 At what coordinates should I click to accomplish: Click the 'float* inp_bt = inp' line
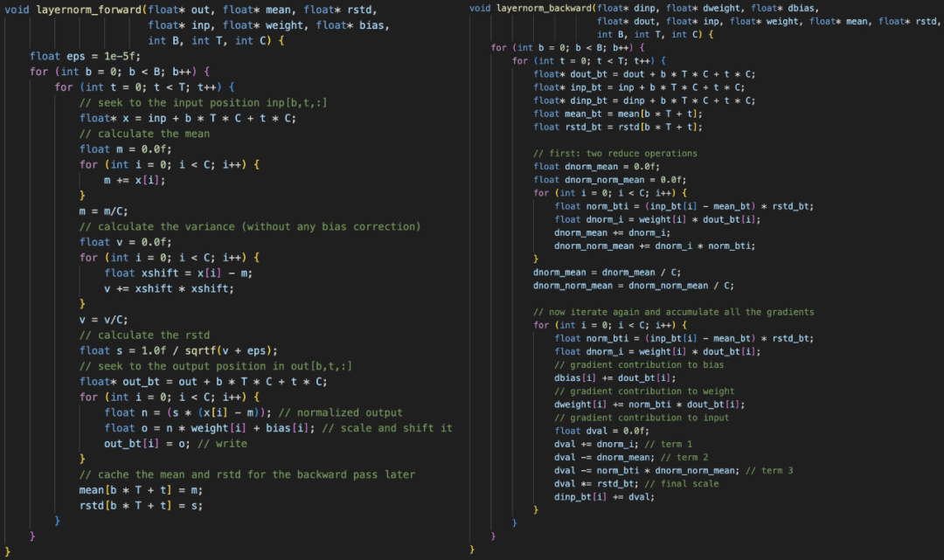coord(639,88)
